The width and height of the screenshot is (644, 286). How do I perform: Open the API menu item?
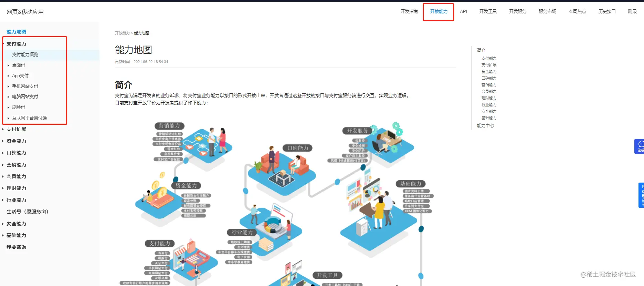[x=463, y=12]
